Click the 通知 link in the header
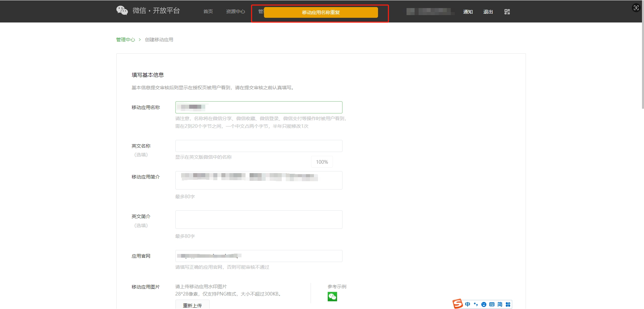The height and width of the screenshot is (309, 644). click(x=468, y=12)
